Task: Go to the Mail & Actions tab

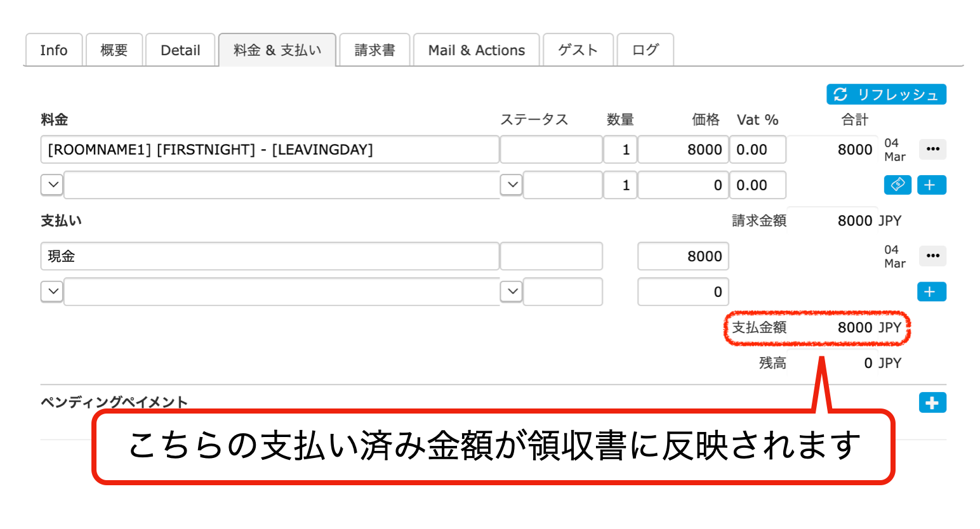Action: [x=476, y=50]
